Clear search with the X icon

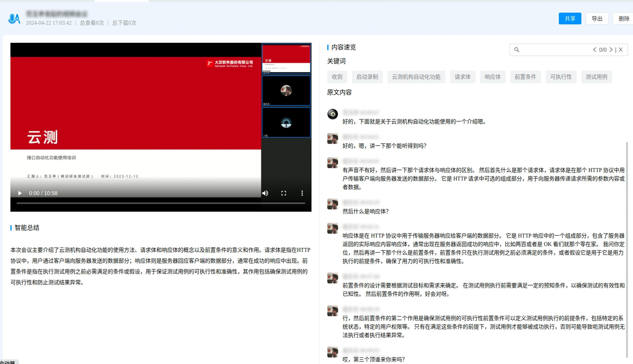(x=621, y=50)
